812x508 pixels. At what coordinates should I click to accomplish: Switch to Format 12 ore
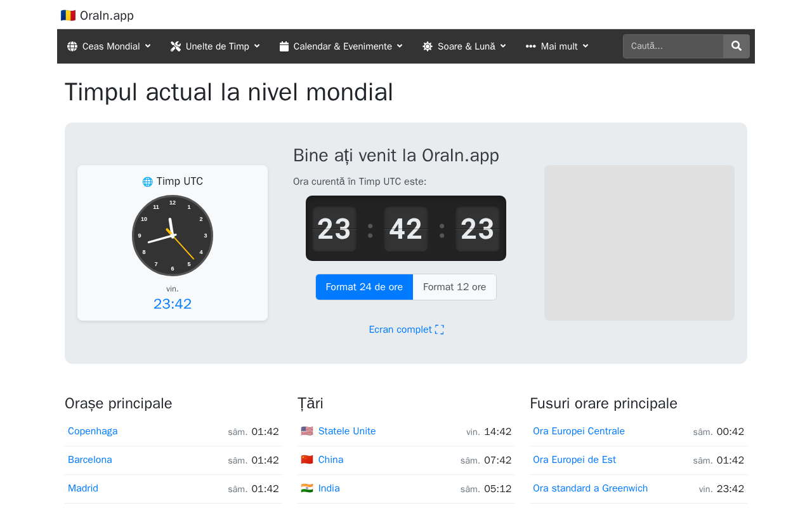[455, 287]
